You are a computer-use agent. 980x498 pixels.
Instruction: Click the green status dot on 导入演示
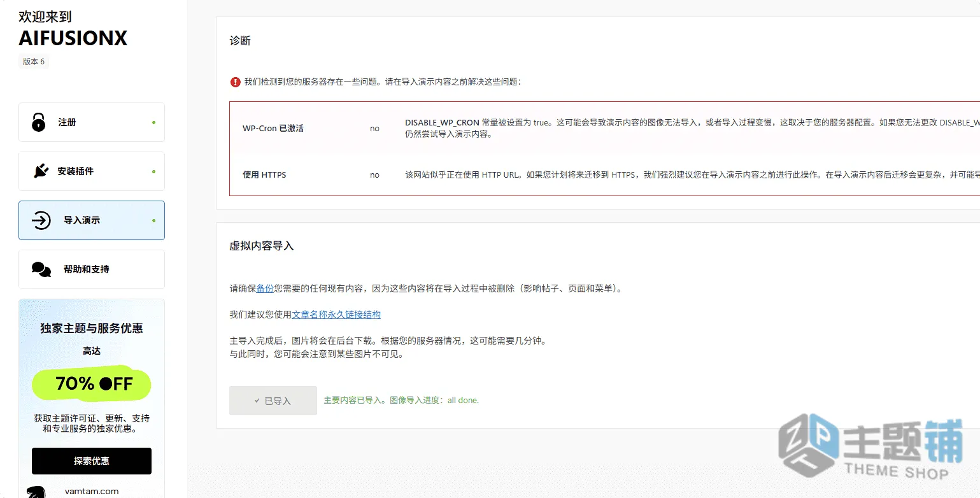point(153,220)
